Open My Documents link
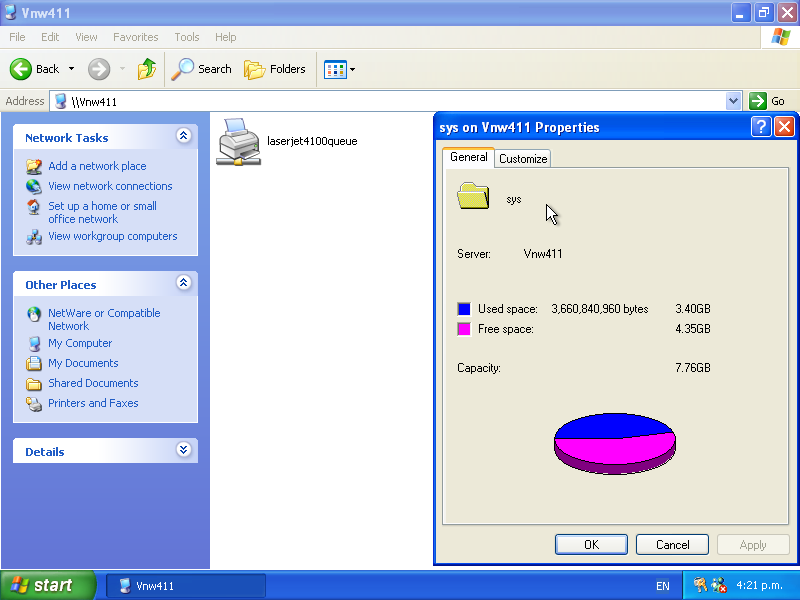 pos(83,363)
